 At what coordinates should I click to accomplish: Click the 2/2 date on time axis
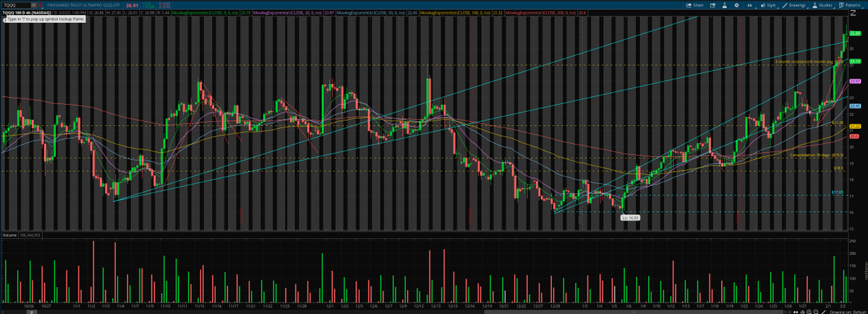coord(843,306)
